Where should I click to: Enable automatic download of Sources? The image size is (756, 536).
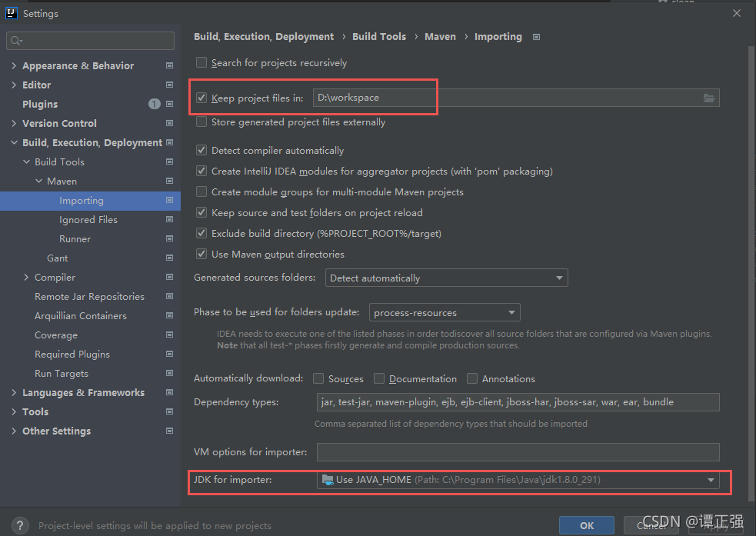(318, 379)
